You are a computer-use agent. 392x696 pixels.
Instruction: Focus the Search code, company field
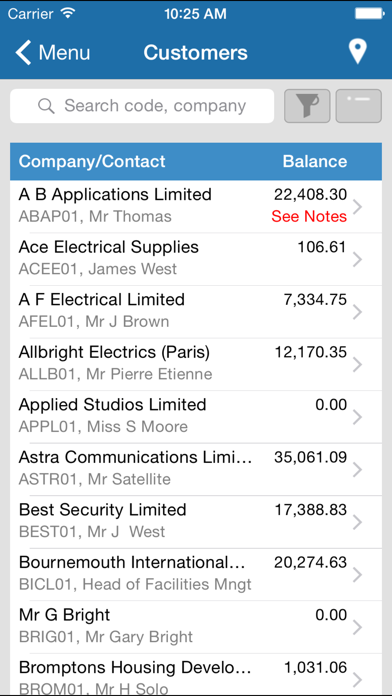(x=142, y=106)
